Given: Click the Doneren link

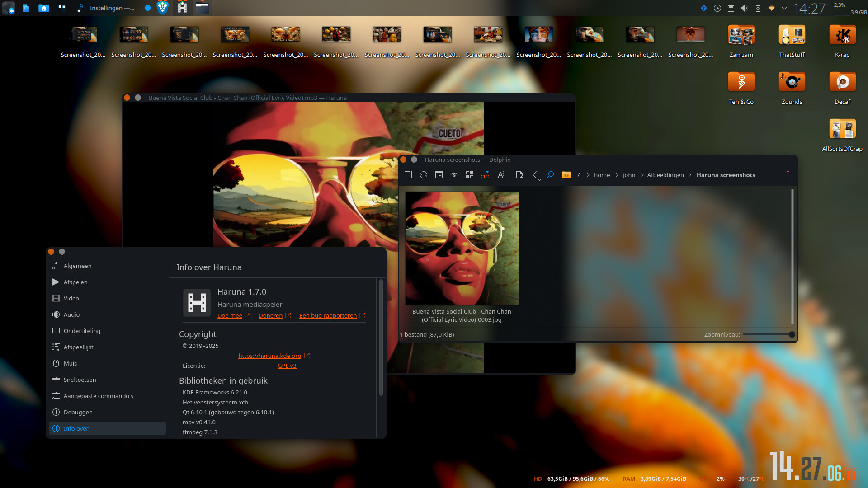Looking at the screenshot, I should 270,315.
